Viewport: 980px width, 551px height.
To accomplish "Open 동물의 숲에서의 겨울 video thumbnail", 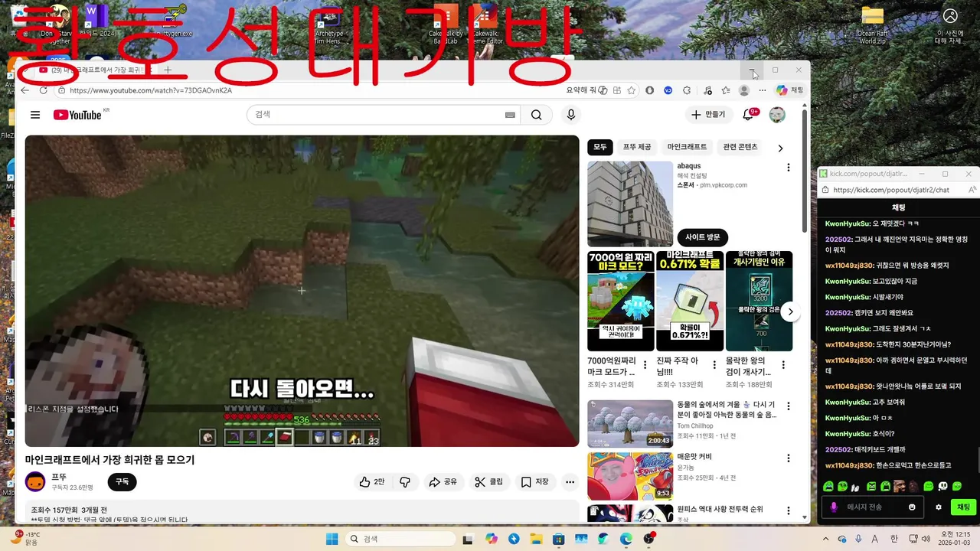I will [x=630, y=424].
